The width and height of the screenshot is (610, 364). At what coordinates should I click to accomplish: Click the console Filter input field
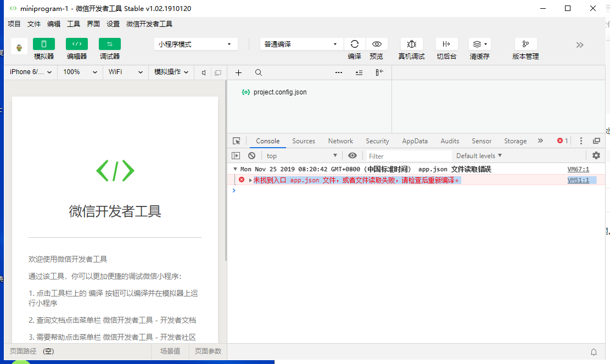(408, 156)
